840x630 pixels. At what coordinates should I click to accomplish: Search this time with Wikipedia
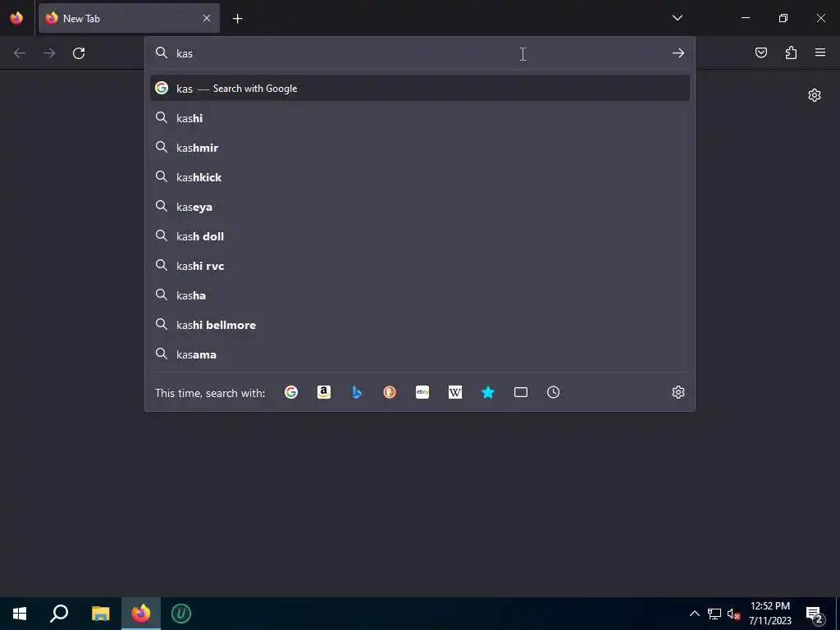(x=454, y=393)
